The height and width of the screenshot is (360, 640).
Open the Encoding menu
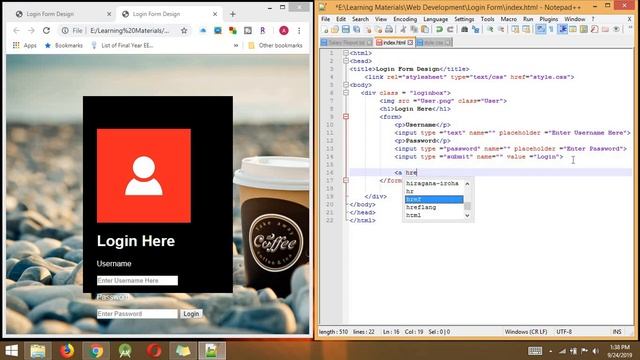pyautogui.click(x=405, y=19)
